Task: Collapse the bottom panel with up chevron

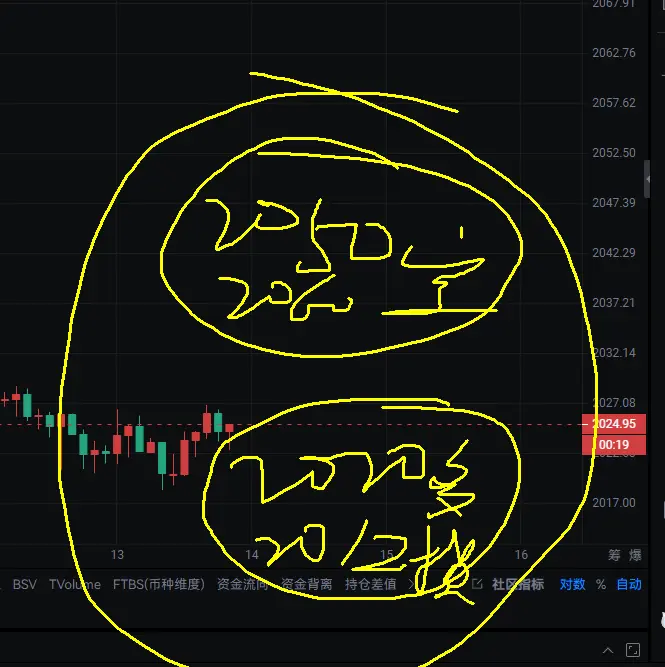Action: (608, 650)
